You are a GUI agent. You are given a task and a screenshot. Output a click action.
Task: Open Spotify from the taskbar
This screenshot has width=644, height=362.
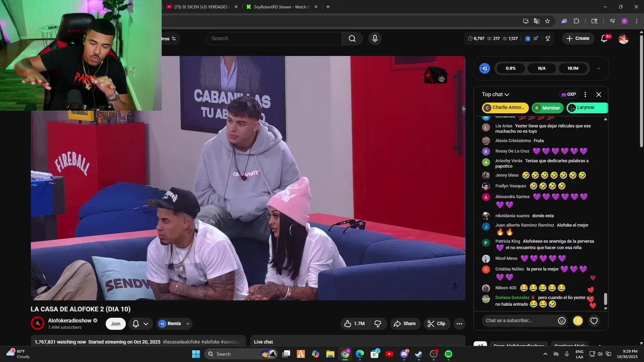point(448,354)
